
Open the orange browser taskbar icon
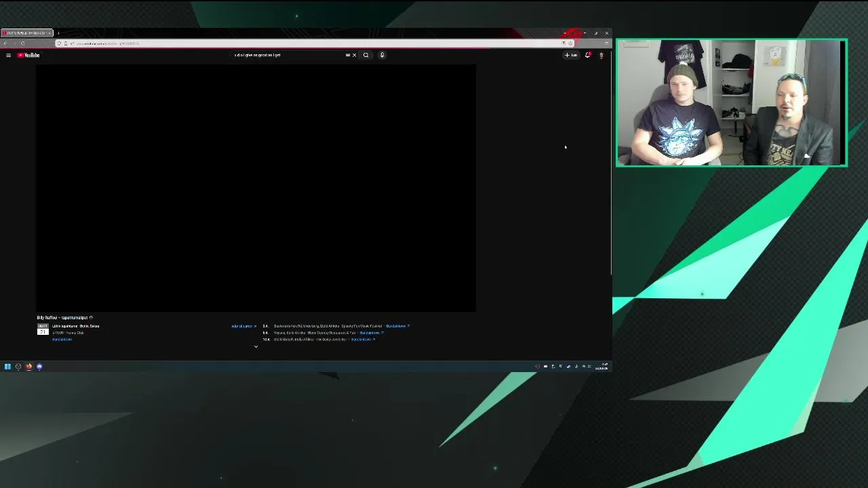click(28, 367)
